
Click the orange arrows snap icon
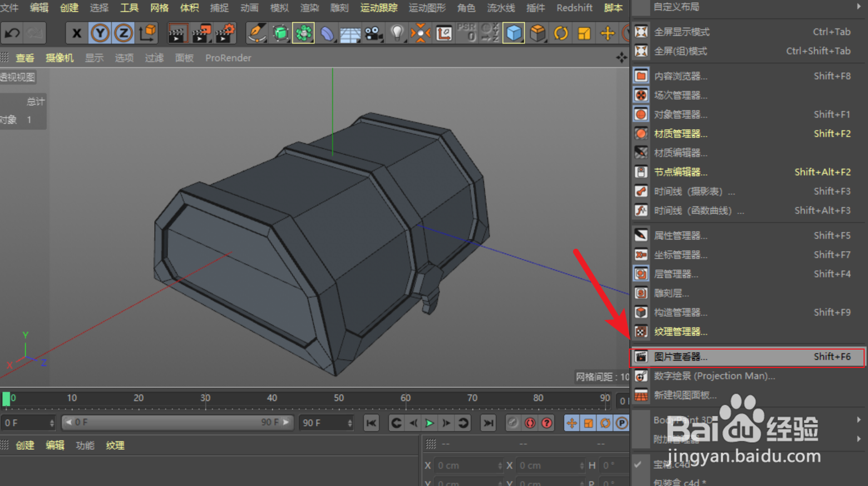click(x=421, y=33)
